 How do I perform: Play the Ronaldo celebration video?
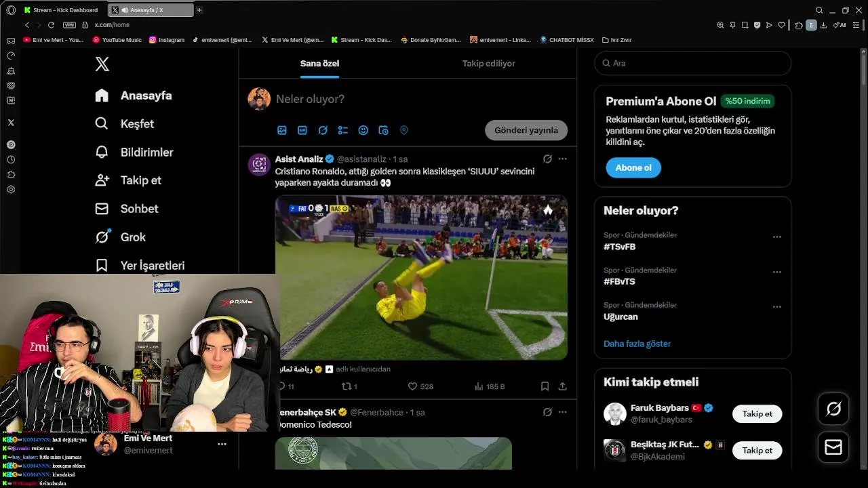point(421,278)
